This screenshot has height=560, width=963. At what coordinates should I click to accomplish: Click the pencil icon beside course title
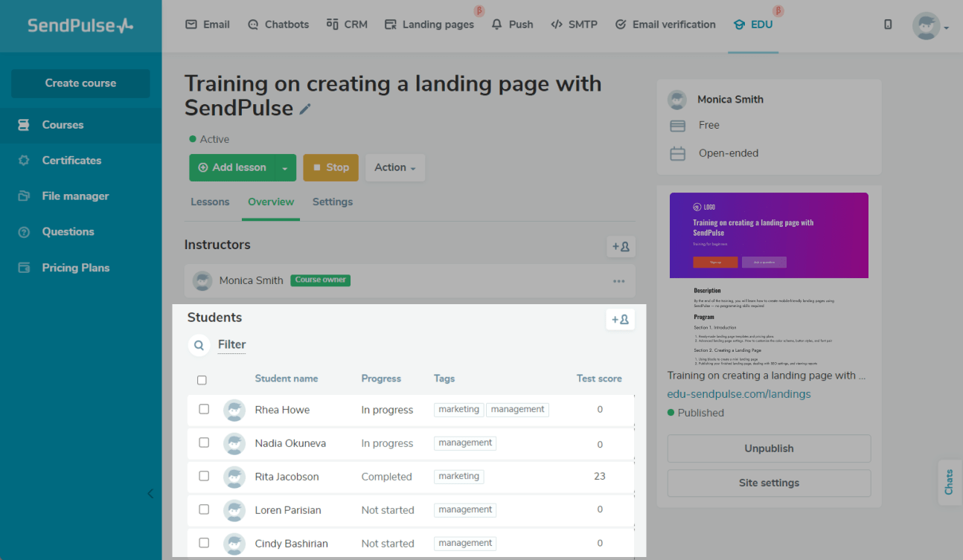click(305, 109)
